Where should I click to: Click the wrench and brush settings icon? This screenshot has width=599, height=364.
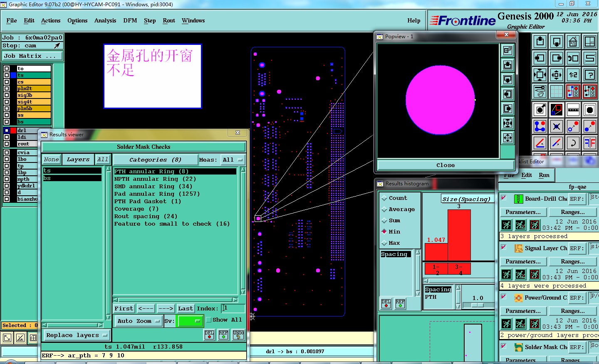540,91
